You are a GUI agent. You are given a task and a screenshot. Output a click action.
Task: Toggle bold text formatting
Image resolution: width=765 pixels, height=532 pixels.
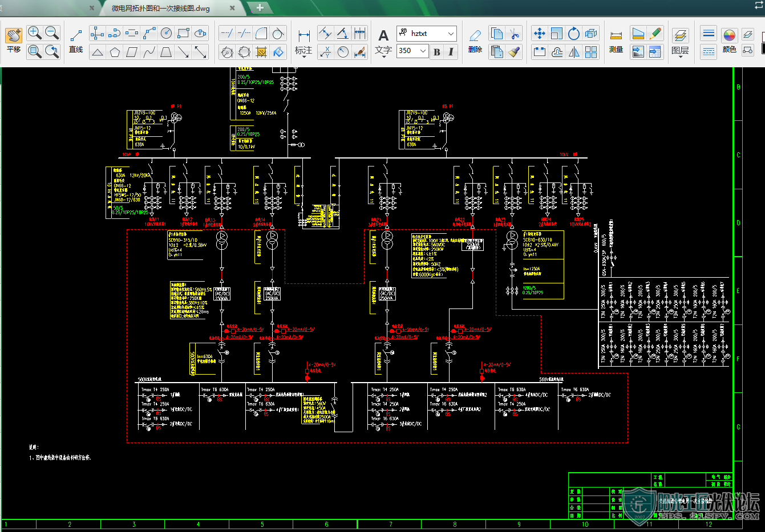tap(436, 51)
